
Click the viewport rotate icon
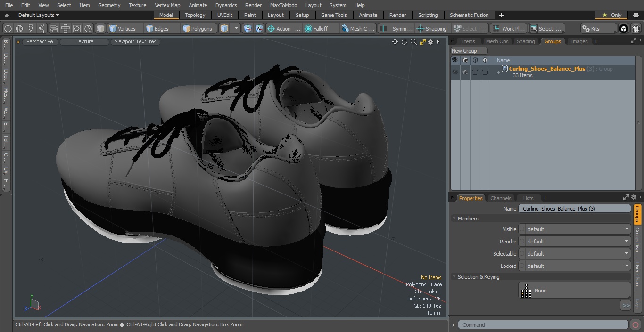coord(404,42)
